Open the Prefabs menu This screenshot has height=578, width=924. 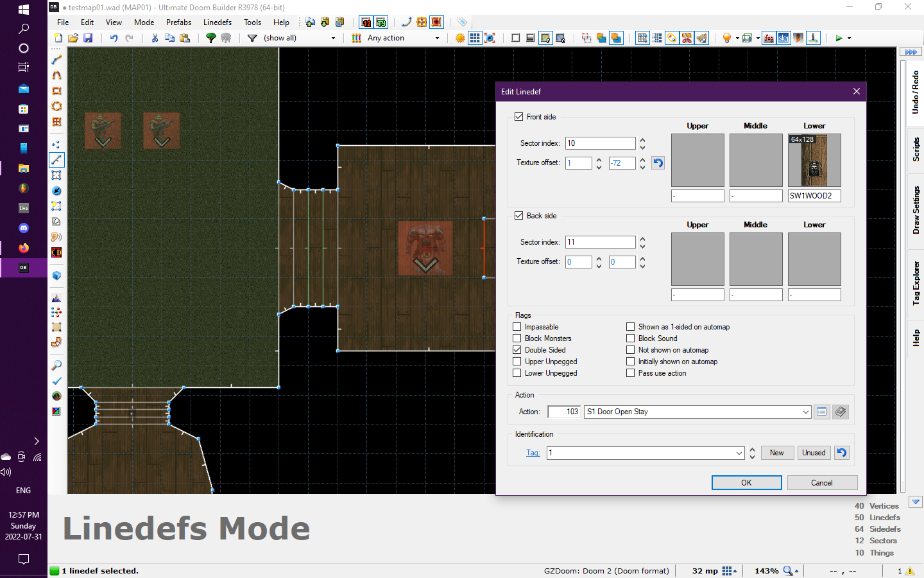click(178, 22)
